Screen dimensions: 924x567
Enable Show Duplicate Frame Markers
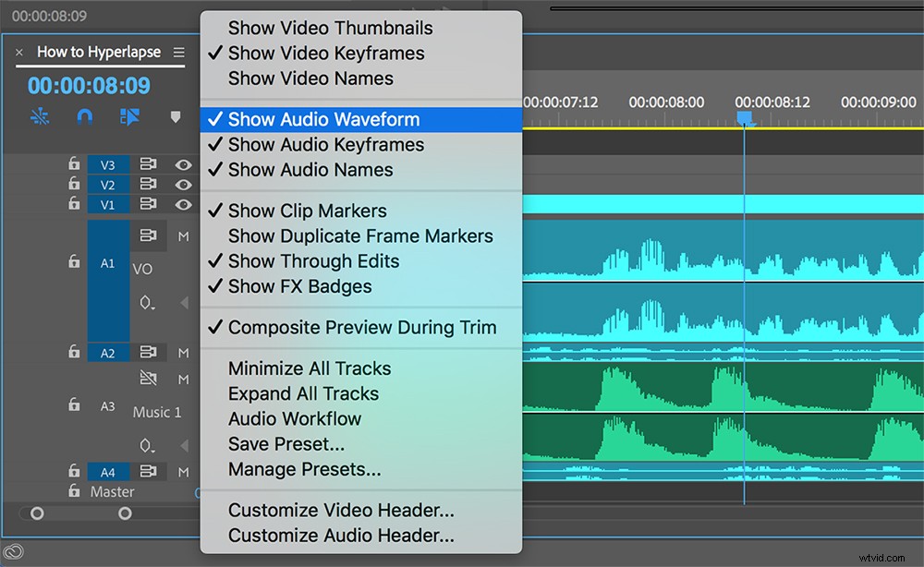point(359,235)
